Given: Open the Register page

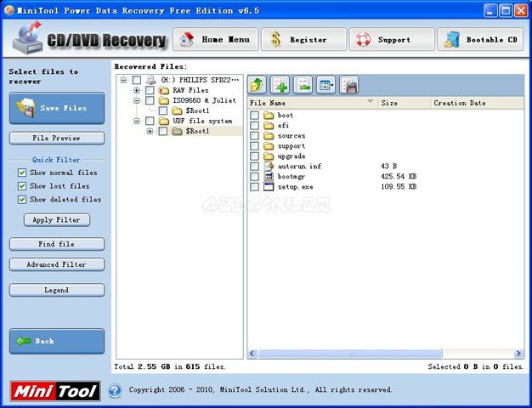Looking at the screenshot, I should pyautogui.click(x=303, y=40).
